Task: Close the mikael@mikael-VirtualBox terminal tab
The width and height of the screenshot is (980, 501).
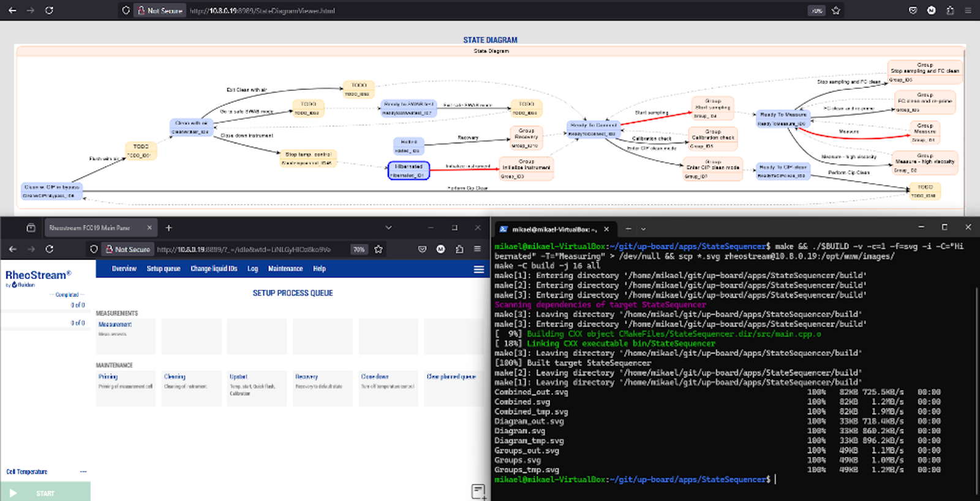Action: [606, 229]
